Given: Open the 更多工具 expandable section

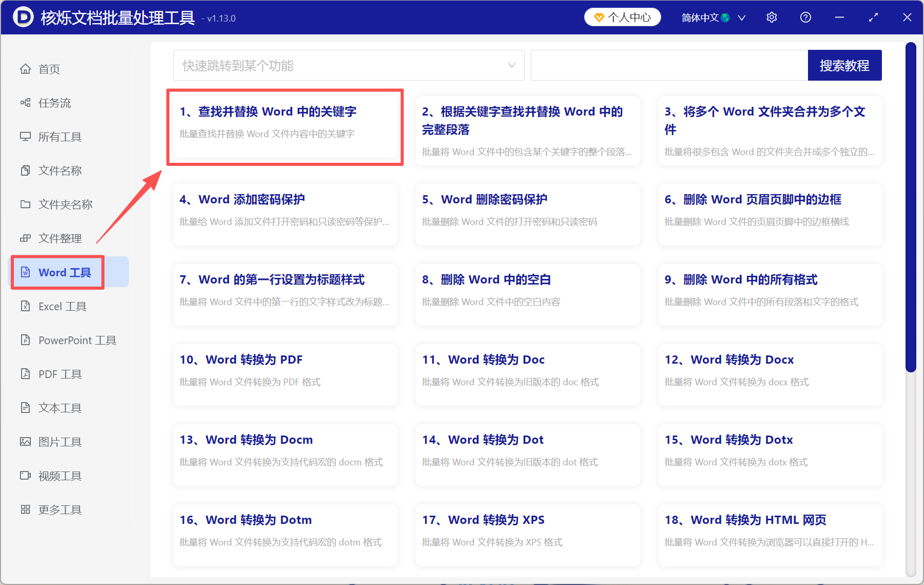Looking at the screenshot, I should 60,509.
